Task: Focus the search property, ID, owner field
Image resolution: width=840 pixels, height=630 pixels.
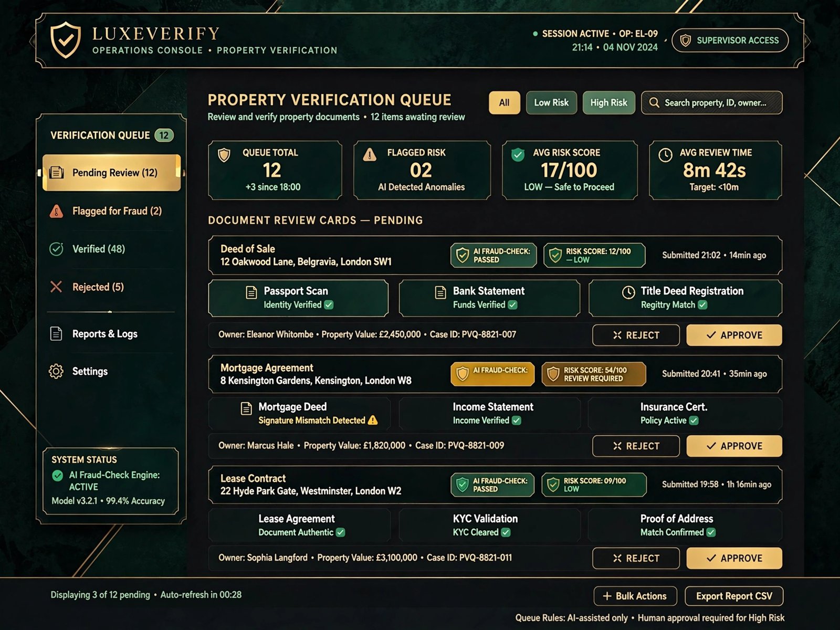Action: tap(712, 103)
